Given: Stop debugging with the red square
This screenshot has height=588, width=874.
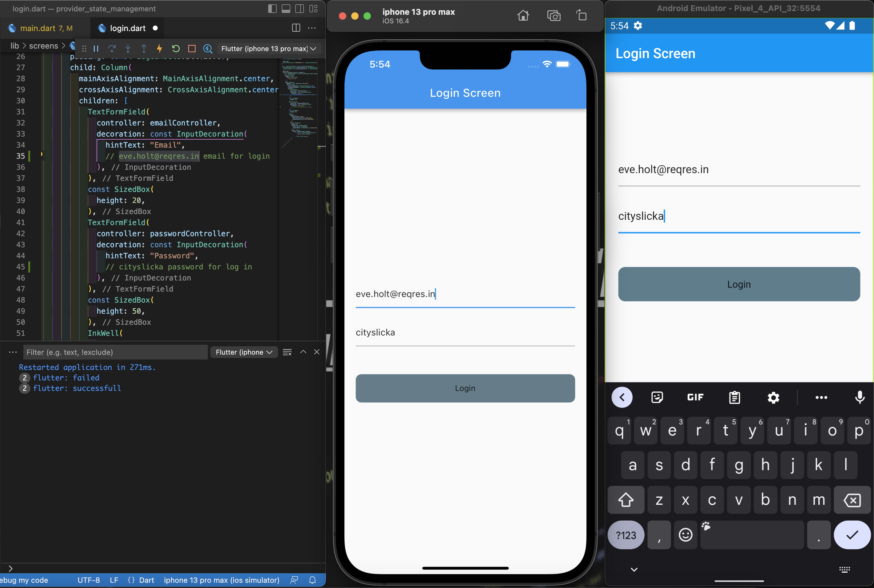Looking at the screenshot, I should pyautogui.click(x=192, y=48).
